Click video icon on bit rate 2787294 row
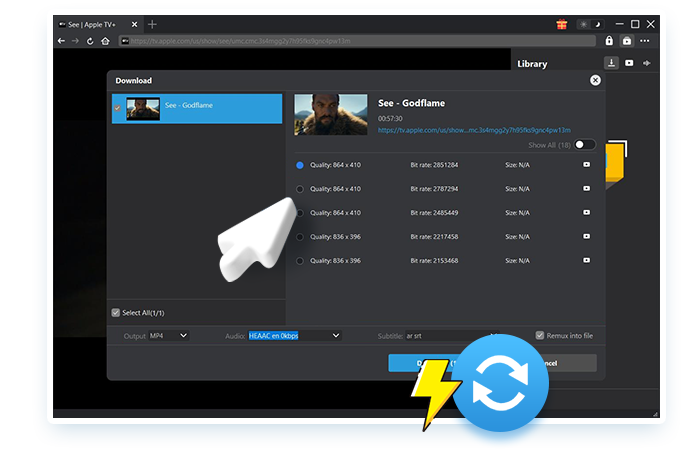Screen dimensions: 684x449 pos(587,189)
